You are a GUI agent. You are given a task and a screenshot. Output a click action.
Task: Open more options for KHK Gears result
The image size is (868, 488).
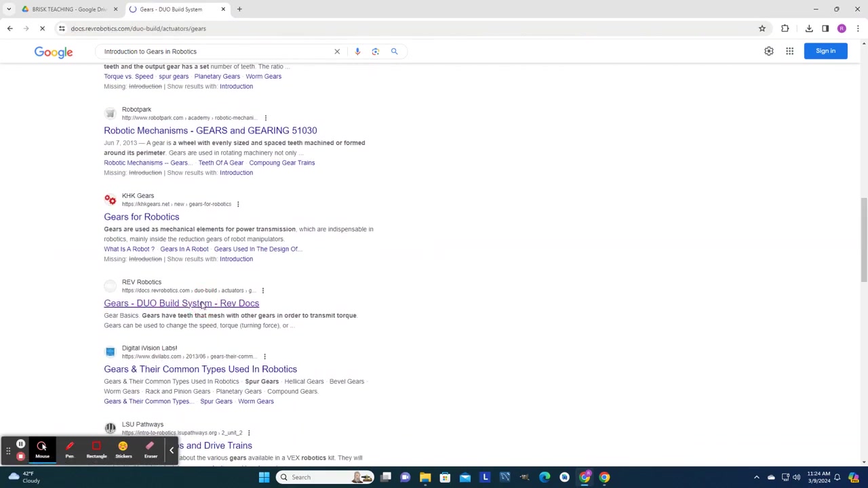point(237,204)
